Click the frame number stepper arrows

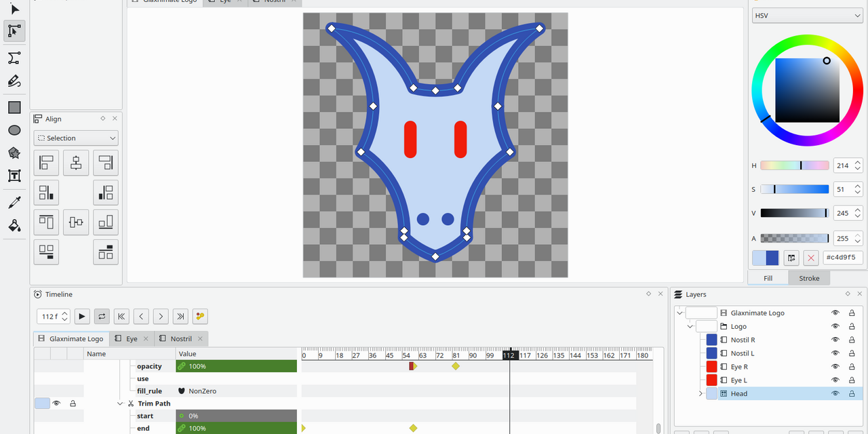64,316
